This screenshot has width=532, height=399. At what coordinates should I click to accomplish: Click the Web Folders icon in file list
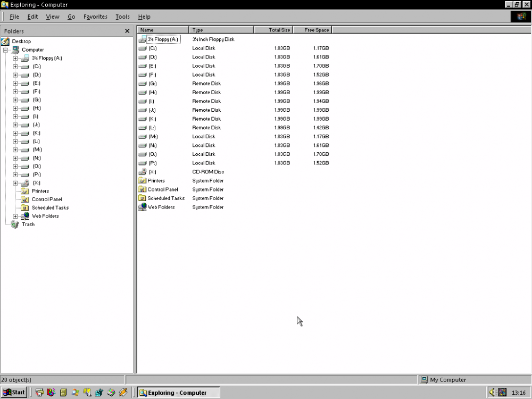point(142,207)
